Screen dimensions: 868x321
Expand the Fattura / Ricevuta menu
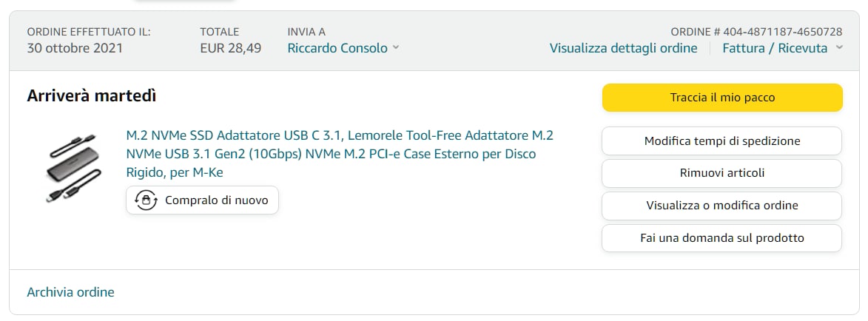click(x=775, y=48)
